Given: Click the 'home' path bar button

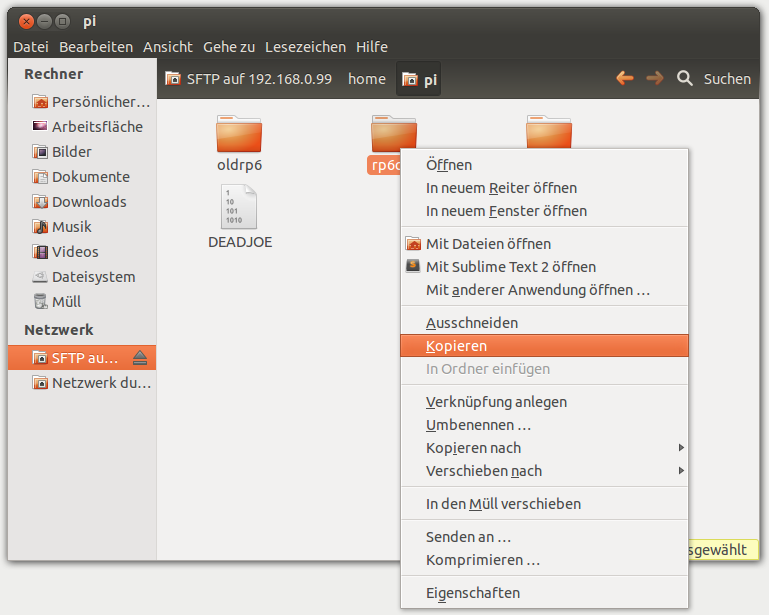Looking at the screenshot, I should [366, 79].
